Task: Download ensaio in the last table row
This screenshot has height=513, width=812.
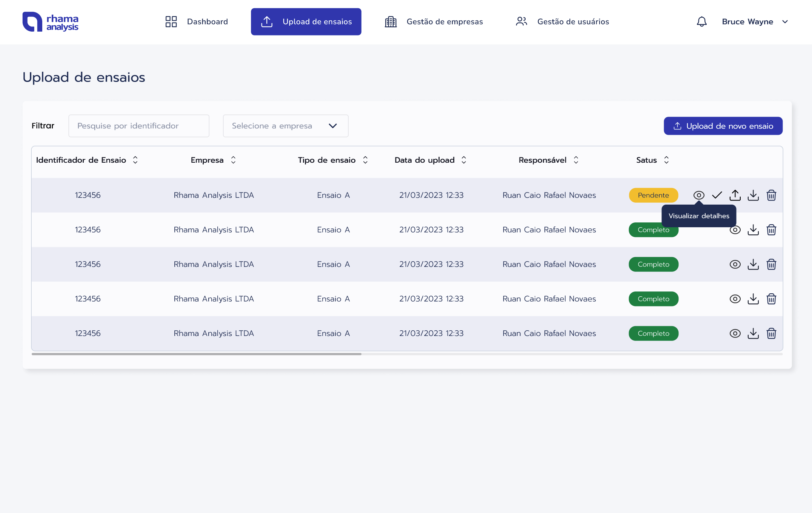Action: point(753,333)
